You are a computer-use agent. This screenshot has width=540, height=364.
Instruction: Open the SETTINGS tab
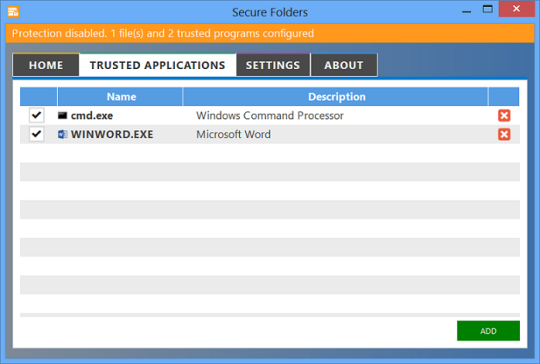273,65
